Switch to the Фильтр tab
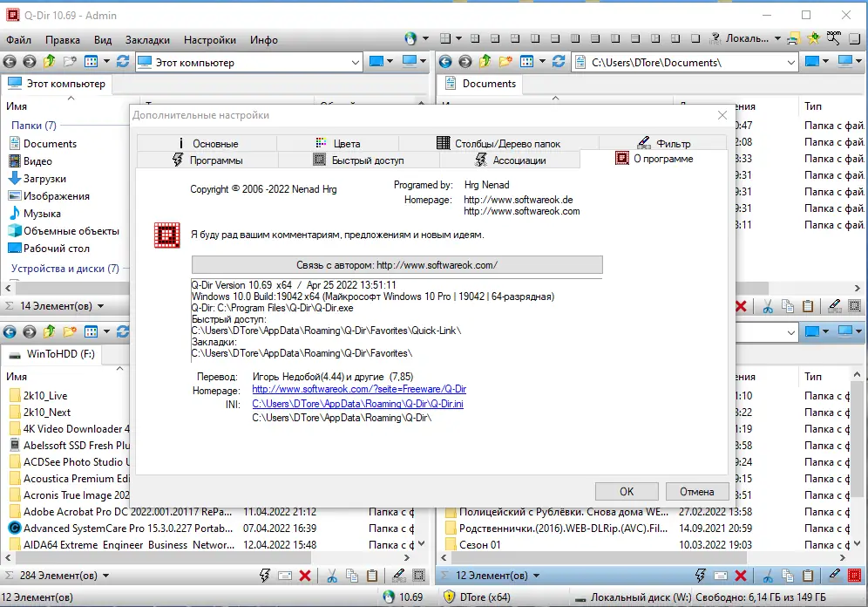Screen dimensions: 868x607 663,143
